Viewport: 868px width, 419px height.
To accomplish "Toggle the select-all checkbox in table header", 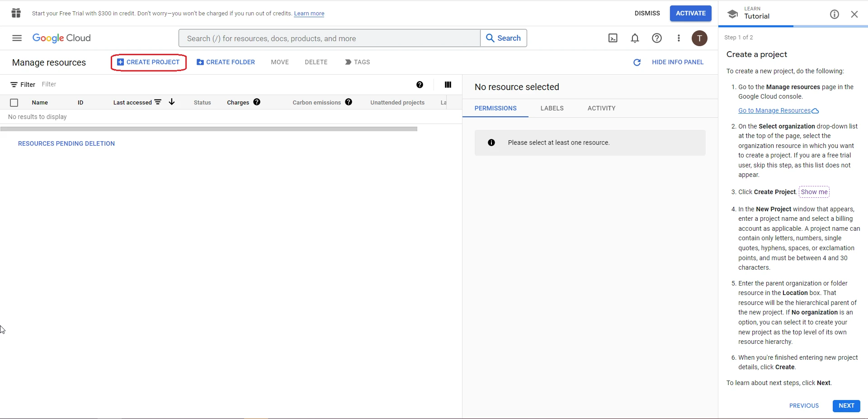I will (14, 103).
